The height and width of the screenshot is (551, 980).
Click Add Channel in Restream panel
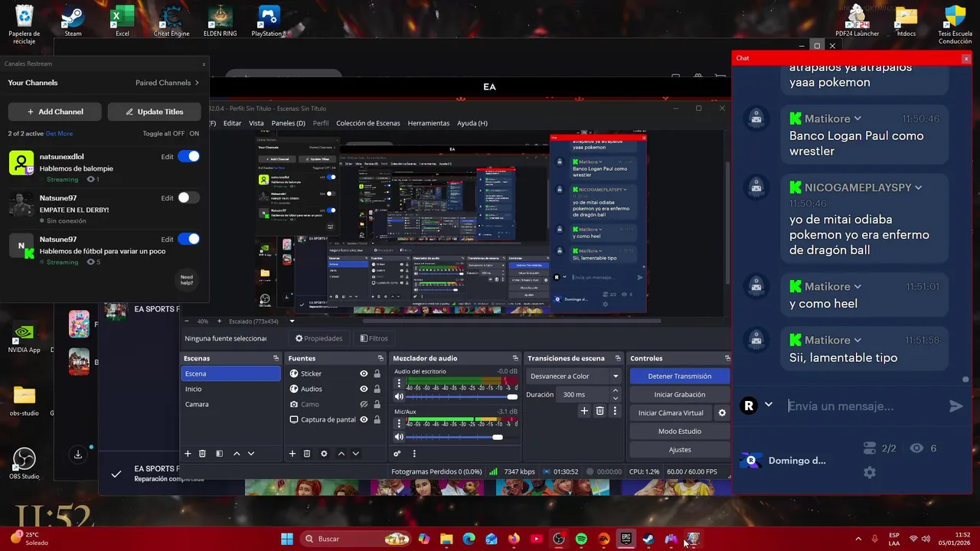click(x=55, y=112)
